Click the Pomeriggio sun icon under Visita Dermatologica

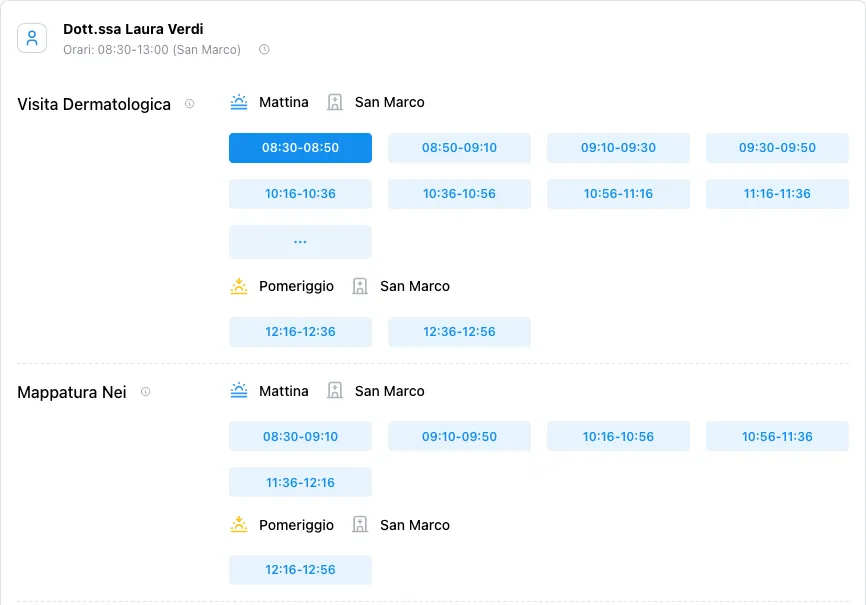click(x=239, y=286)
